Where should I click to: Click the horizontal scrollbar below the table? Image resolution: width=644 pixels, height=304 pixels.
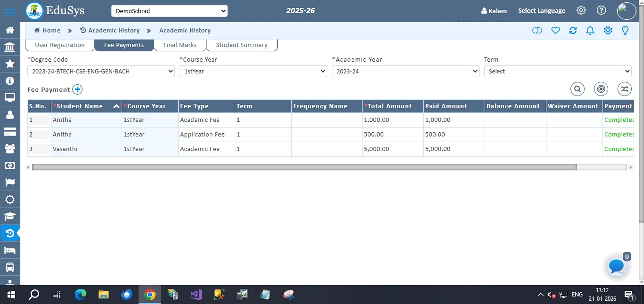pos(304,167)
